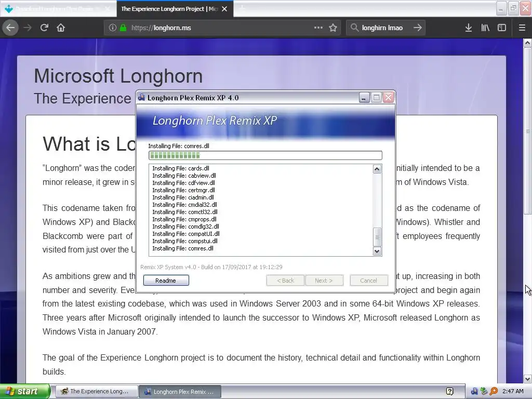Open the Windows Start menu

click(25, 391)
